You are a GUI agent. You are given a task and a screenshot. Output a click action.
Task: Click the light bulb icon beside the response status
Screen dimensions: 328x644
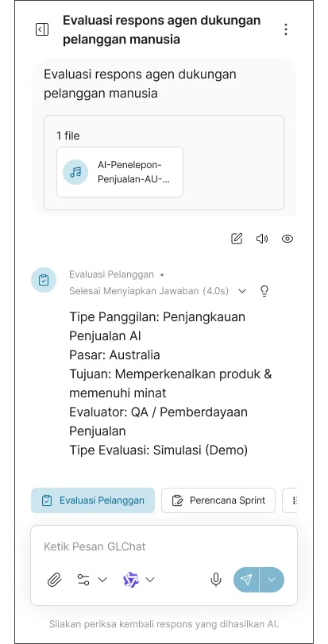coord(264,291)
